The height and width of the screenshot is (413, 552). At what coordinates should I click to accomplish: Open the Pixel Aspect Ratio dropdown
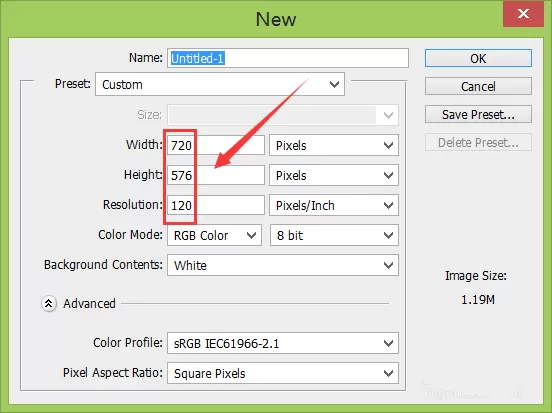[283, 373]
